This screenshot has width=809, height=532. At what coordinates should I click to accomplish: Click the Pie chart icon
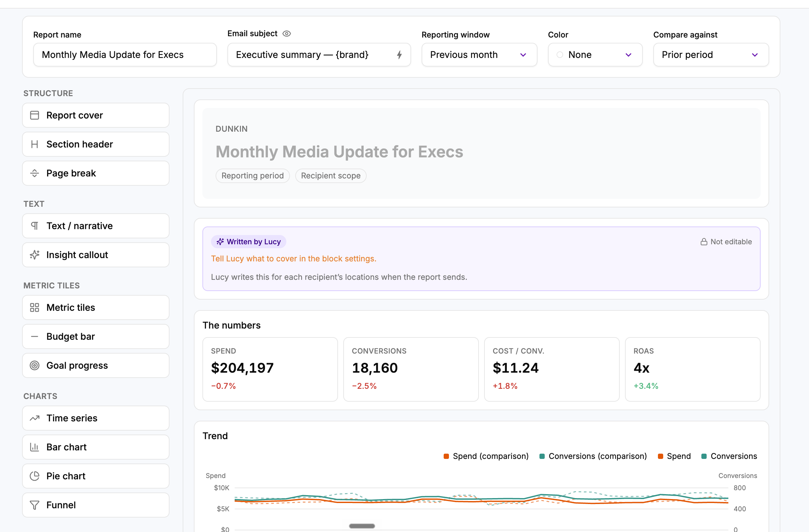pyautogui.click(x=35, y=476)
